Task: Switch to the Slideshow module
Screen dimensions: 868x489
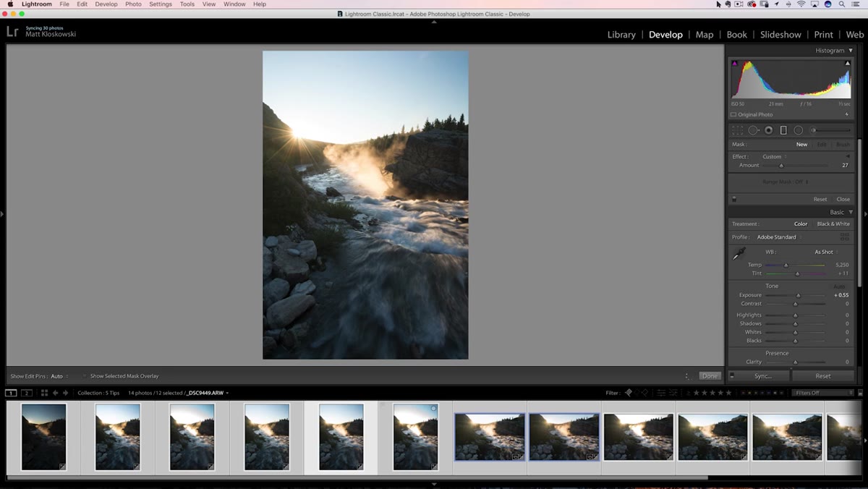Action: click(780, 35)
